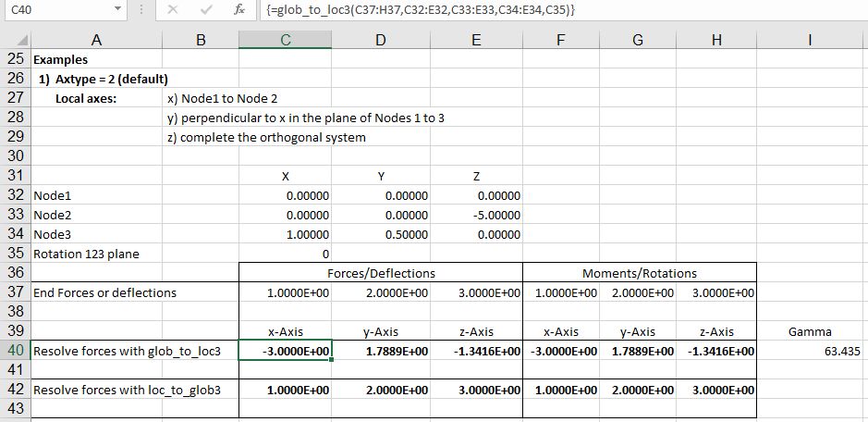Select the 'Resolve forces with loc_to_glob3' label cell
This screenshot has height=422, width=868.
coord(127,390)
